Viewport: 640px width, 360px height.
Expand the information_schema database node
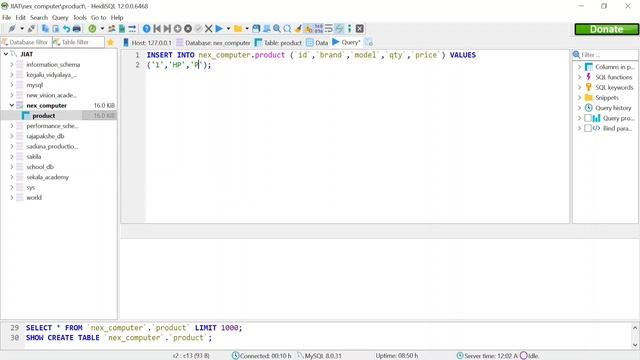pyautogui.click(x=12, y=64)
